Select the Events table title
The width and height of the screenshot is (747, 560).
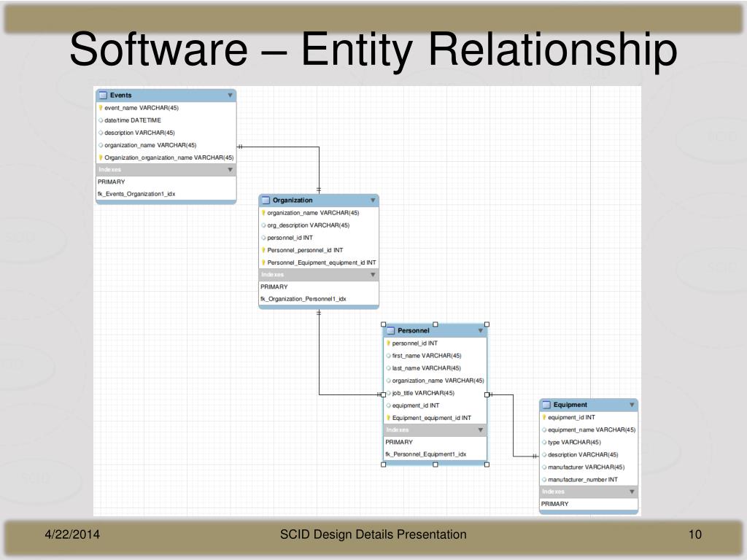click(x=120, y=96)
